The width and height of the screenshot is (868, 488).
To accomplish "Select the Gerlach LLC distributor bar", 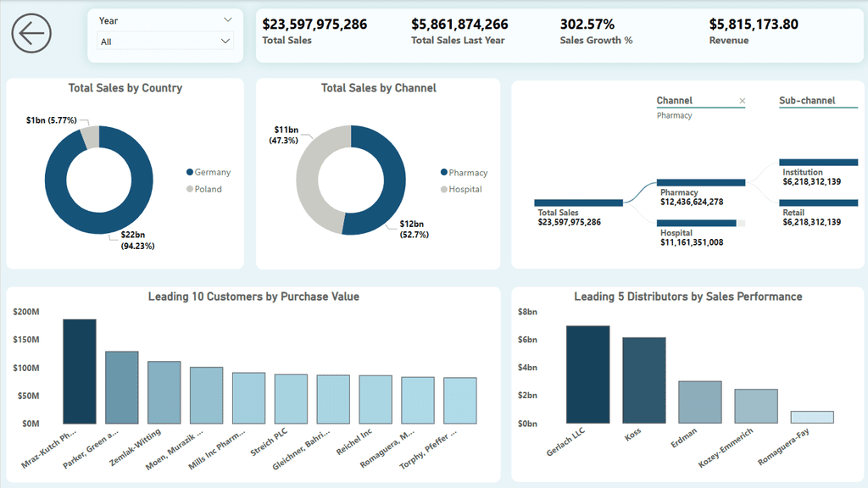I will [588, 374].
